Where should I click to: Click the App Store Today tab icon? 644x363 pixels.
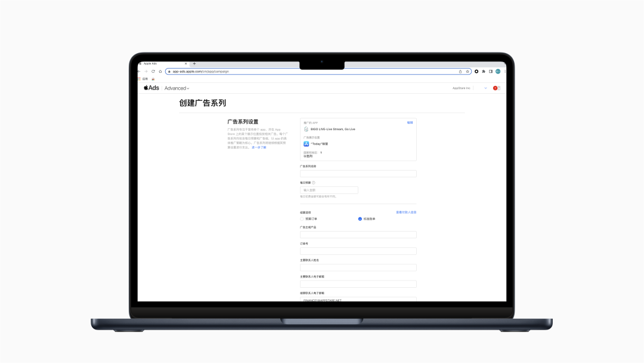306,144
